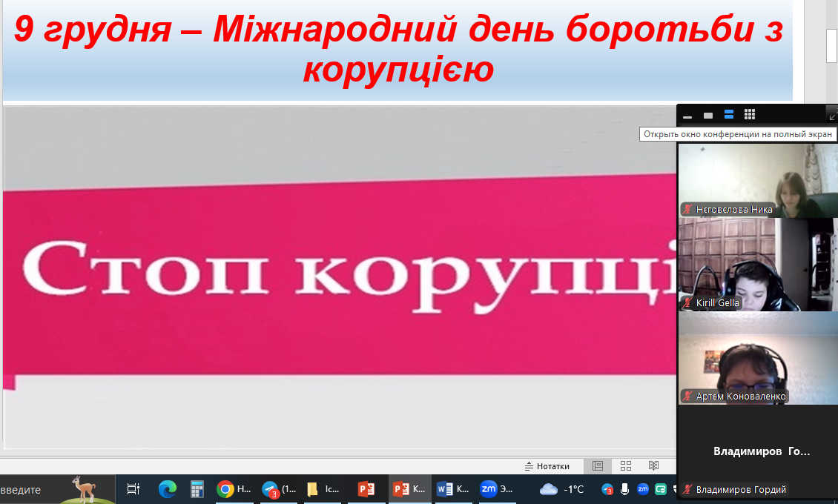Open the first PowerPoint taskbar icon
This screenshot has height=504, width=838.
[x=366, y=489]
